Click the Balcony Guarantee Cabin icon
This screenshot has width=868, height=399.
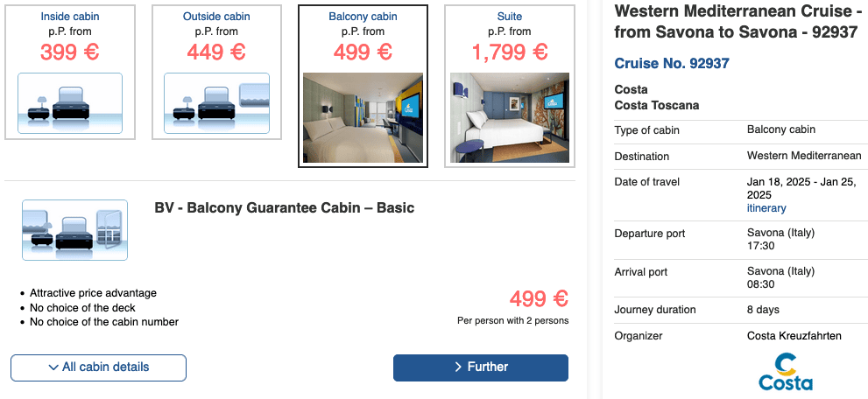click(74, 230)
